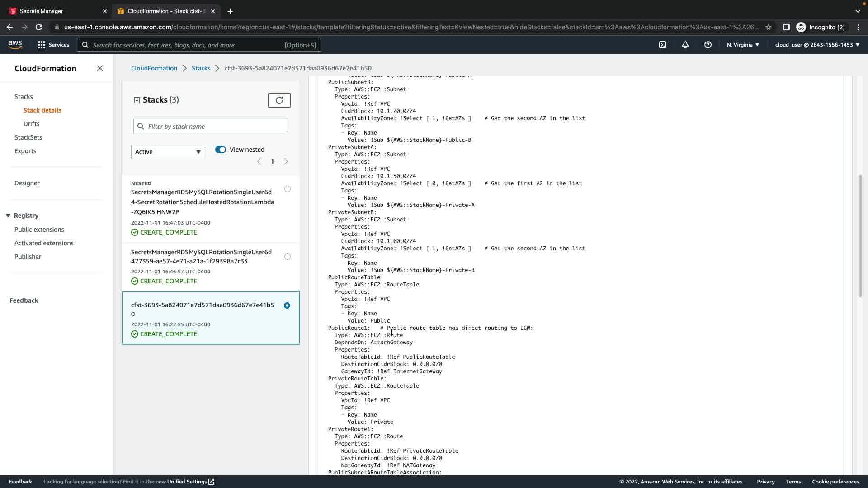
Task: Open the Services grid menu
Action: (53, 45)
